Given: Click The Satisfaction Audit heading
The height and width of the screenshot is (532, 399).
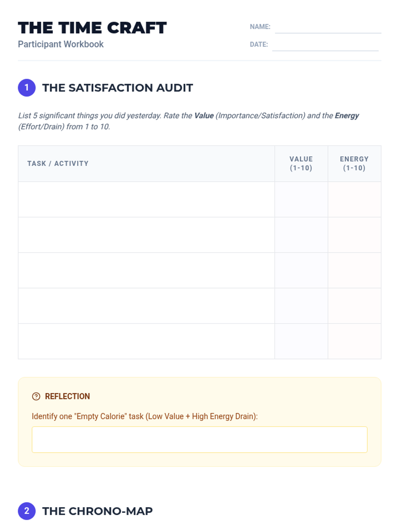Looking at the screenshot, I should point(117,88).
